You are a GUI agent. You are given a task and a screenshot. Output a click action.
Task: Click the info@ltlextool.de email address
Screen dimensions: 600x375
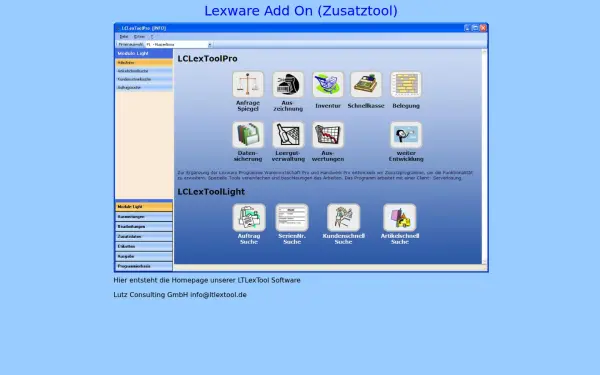pyautogui.click(x=218, y=295)
